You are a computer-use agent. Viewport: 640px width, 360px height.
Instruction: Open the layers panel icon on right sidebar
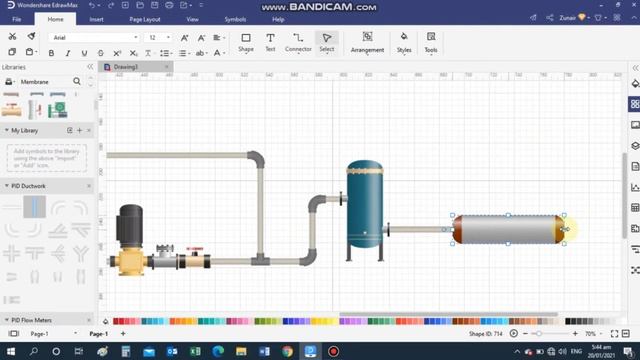[635, 146]
